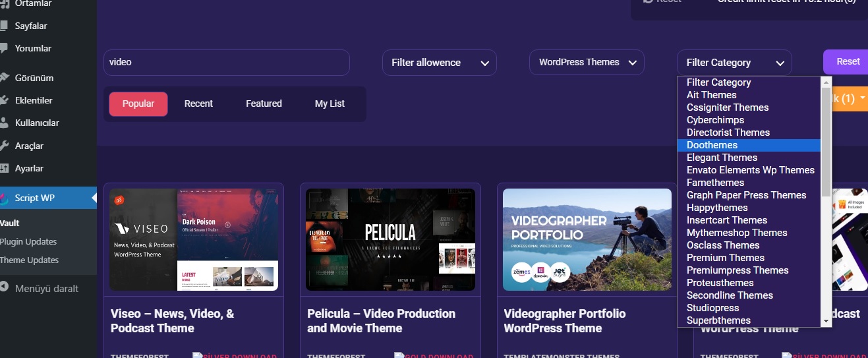Select Cssigniter Themes category option
868x358 pixels.
pyautogui.click(x=749, y=107)
